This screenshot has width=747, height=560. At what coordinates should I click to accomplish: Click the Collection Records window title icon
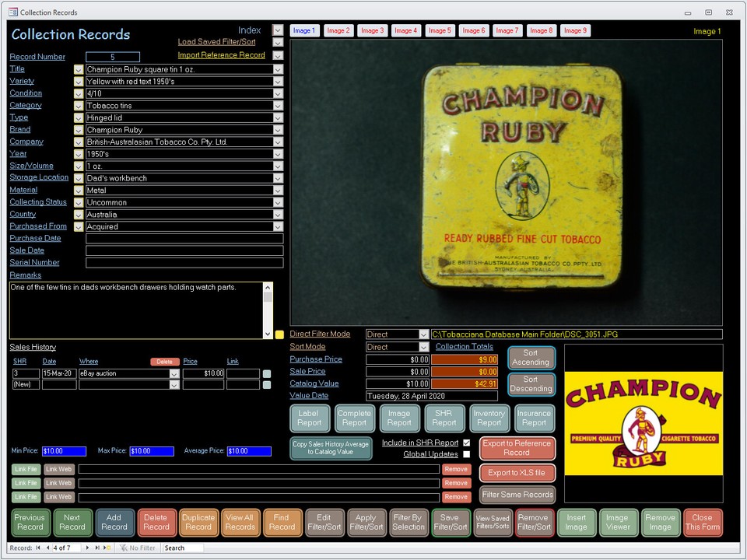click(13, 12)
